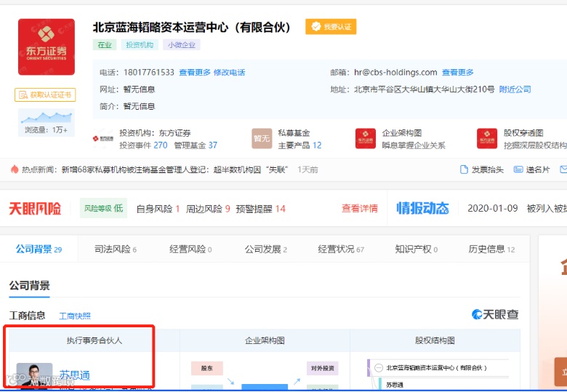Select the 公司背景 29 tab

pos(39,249)
